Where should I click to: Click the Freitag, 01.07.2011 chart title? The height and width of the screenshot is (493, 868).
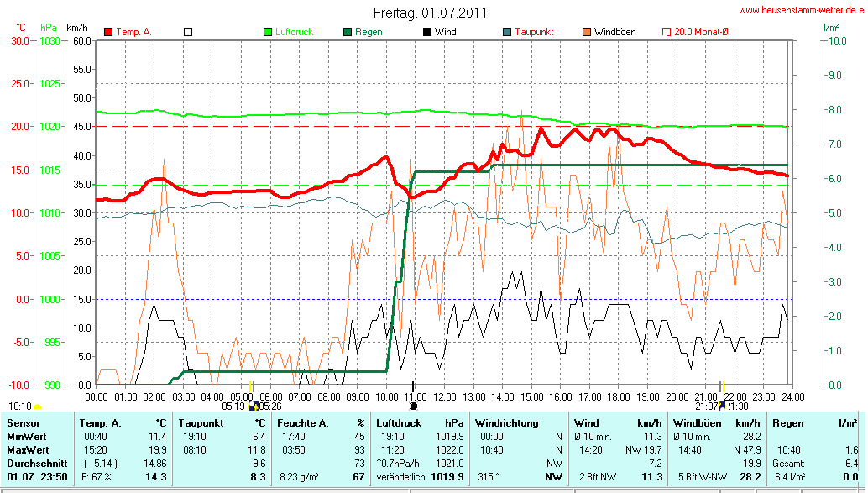coord(430,13)
